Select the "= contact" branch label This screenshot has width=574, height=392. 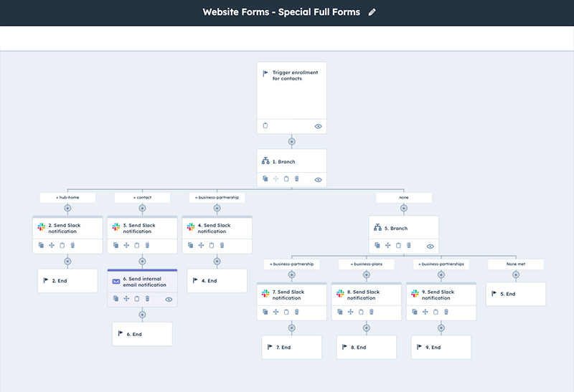point(142,197)
